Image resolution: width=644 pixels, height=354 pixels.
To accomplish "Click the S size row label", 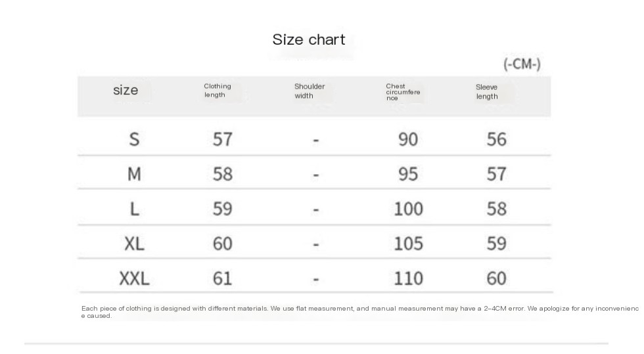I will (x=134, y=139).
